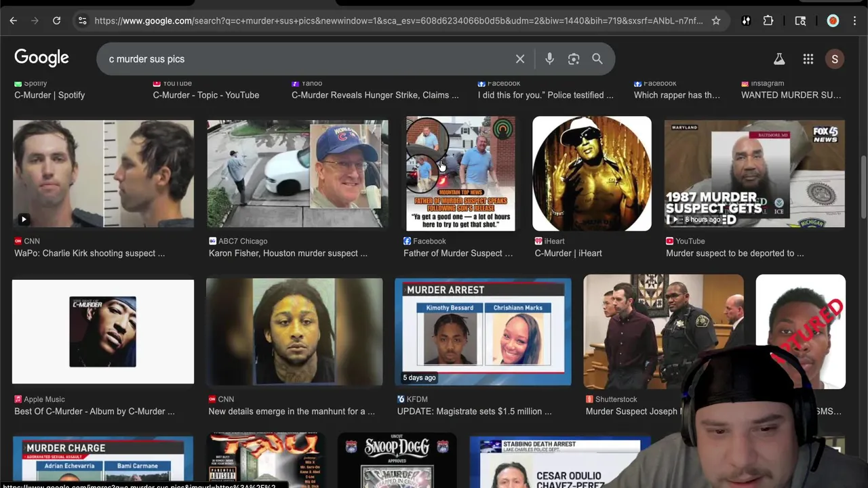Open Google Lens image search icon
This screenshot has height=488, width=868.
[x=574, y=59]
